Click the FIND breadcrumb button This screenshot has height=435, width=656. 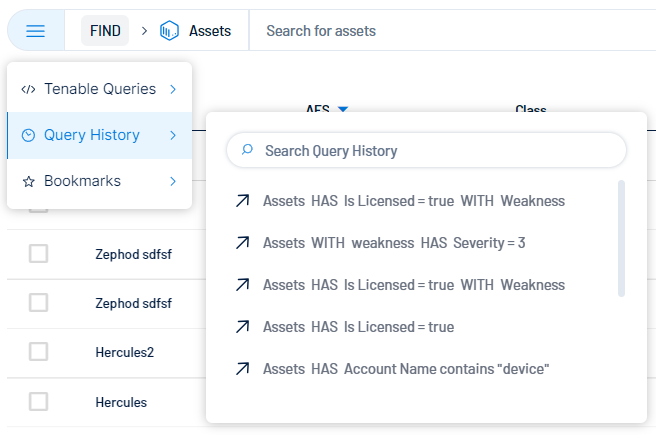[x=105, y=31]
